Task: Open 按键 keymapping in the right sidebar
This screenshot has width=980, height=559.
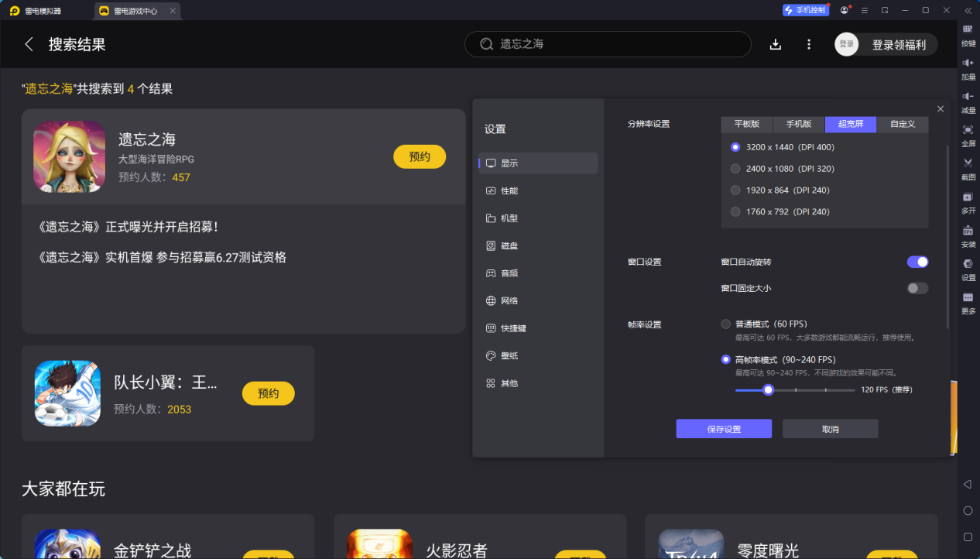Action: [x=968, y=35]
